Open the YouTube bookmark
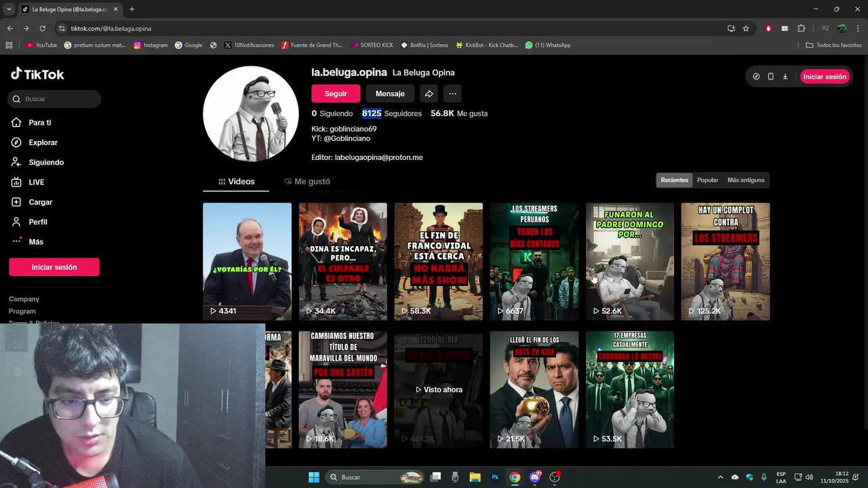 point(41,45)
